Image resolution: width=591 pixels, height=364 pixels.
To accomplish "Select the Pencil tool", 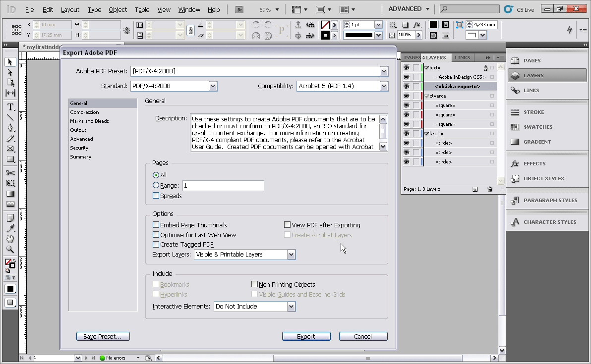I will coord(10,139).
